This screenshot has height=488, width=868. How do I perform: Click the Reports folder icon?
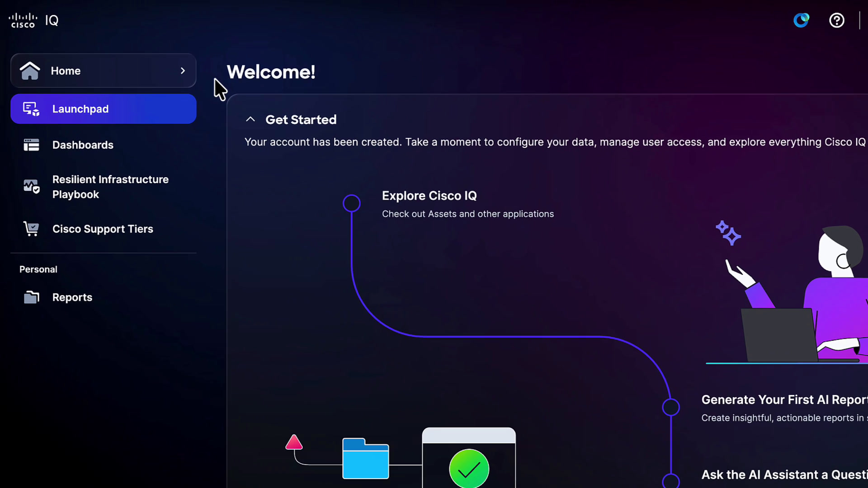click(31, 297)
